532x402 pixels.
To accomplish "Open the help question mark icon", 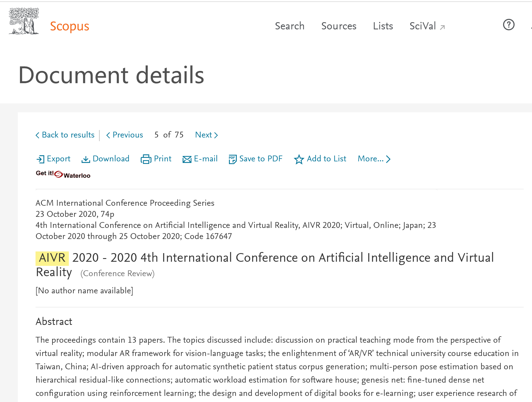I will tap(509, 25).
